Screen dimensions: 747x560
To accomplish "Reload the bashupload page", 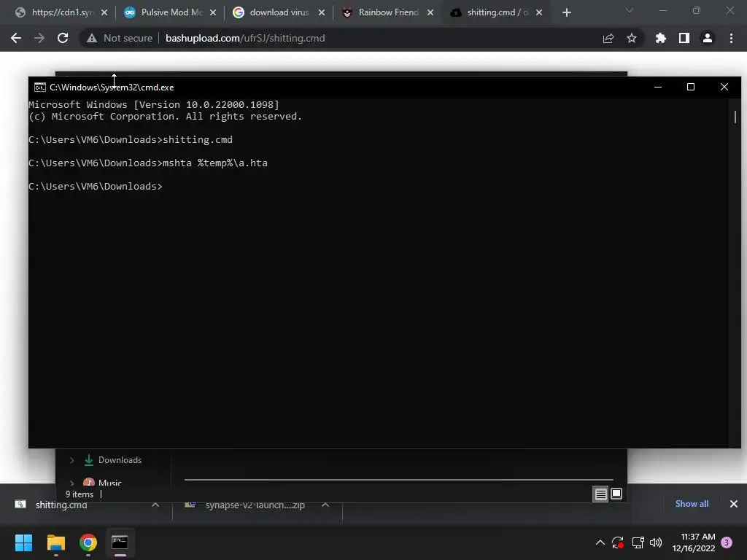I will pyautogui.click(x=63, y=38).
